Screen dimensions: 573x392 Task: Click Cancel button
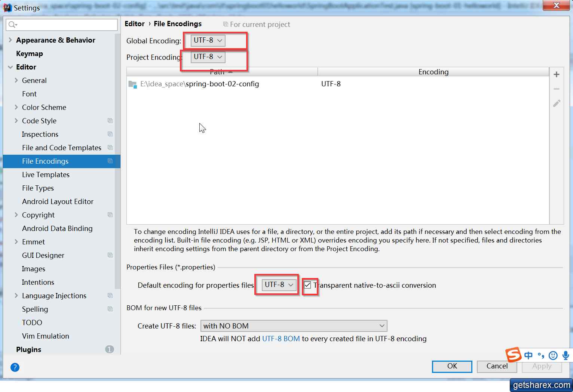[x=497, y=366]
